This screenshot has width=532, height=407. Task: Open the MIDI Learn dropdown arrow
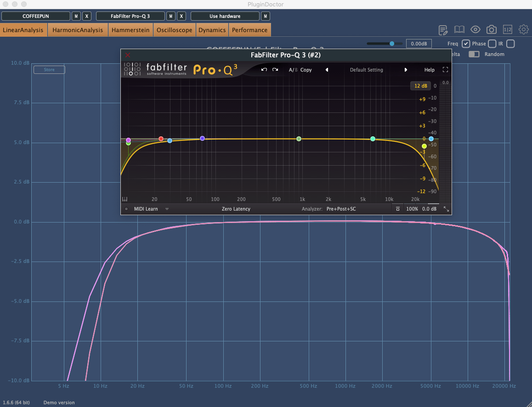point(167,209)
